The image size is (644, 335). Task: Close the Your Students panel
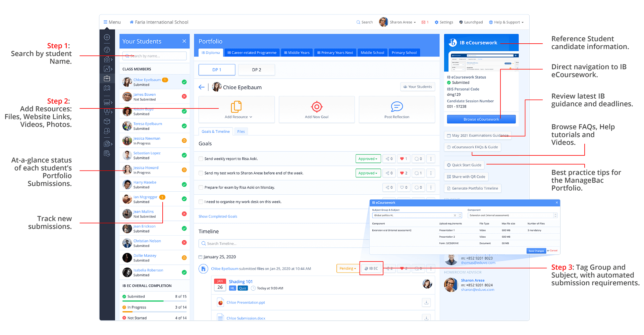[184, 41]
